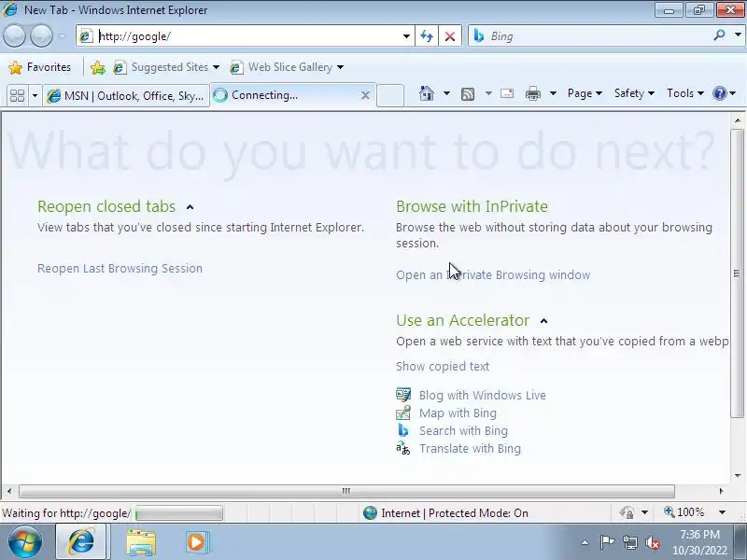Viewport: 747px width, 560px height.
Task: Open the Print options dropdown arrow
Action: (x=553, y=93)
